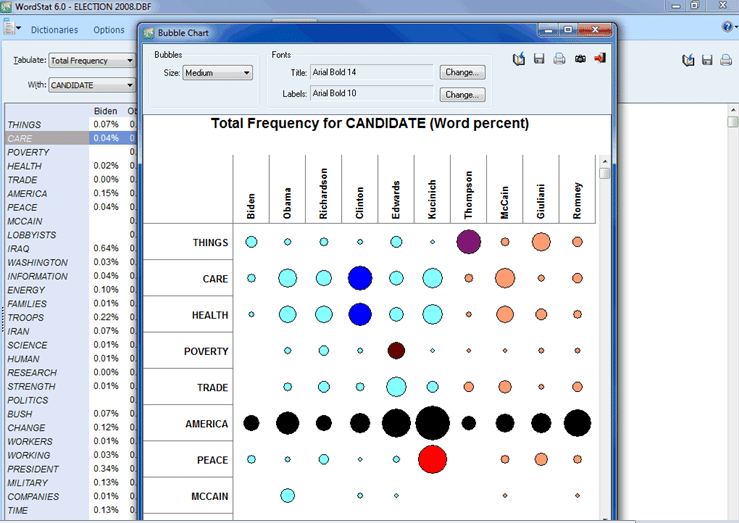739x523 pixels.
Task: Click the red Kucinich PEACE bubble
Action: [432, 459]
